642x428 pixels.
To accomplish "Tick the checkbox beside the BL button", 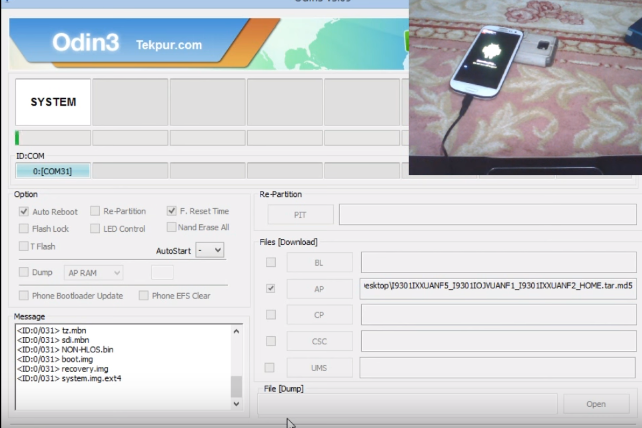I will (271, 262).
